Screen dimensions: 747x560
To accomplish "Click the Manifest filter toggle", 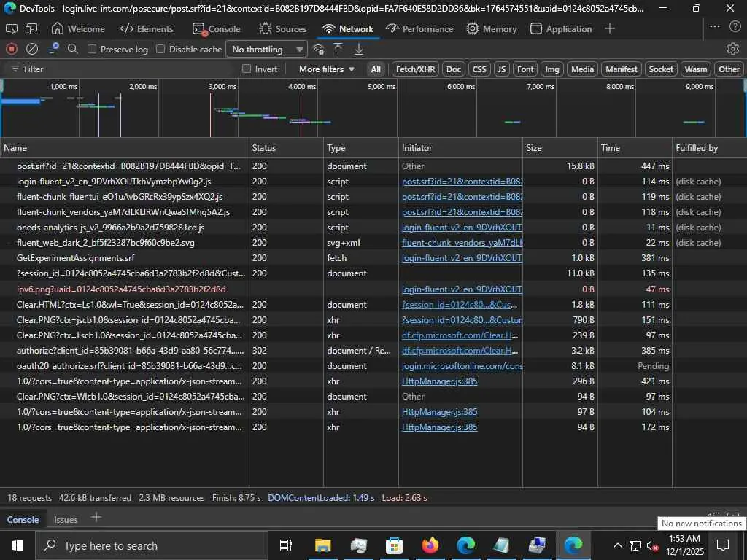I will click(622, 69).
